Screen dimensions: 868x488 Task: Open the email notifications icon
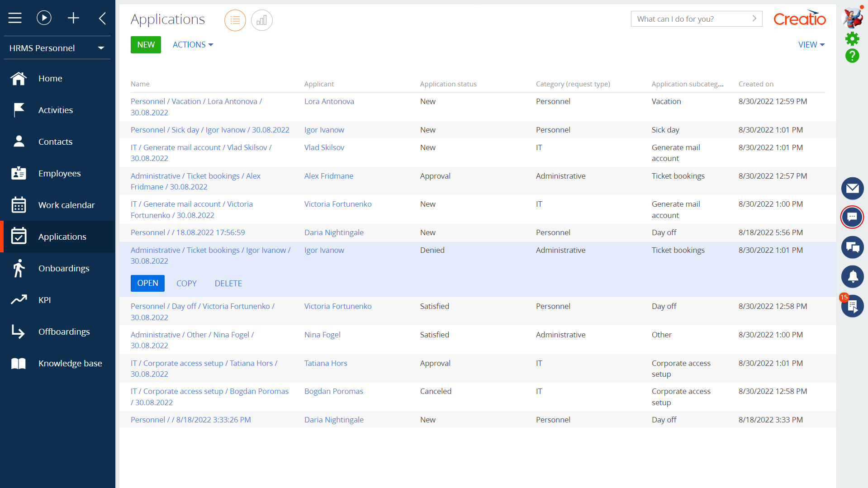click(x=852, y=189)
